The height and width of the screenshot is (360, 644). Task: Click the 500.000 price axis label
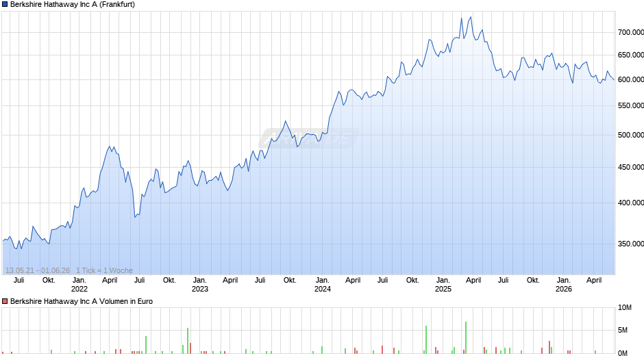[x=631, y=135]
